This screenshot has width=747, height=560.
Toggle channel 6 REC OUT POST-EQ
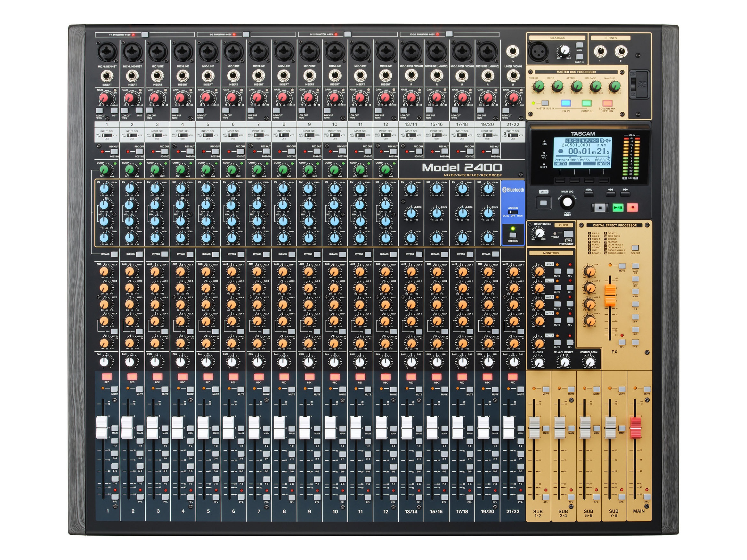tap(240, 151)
